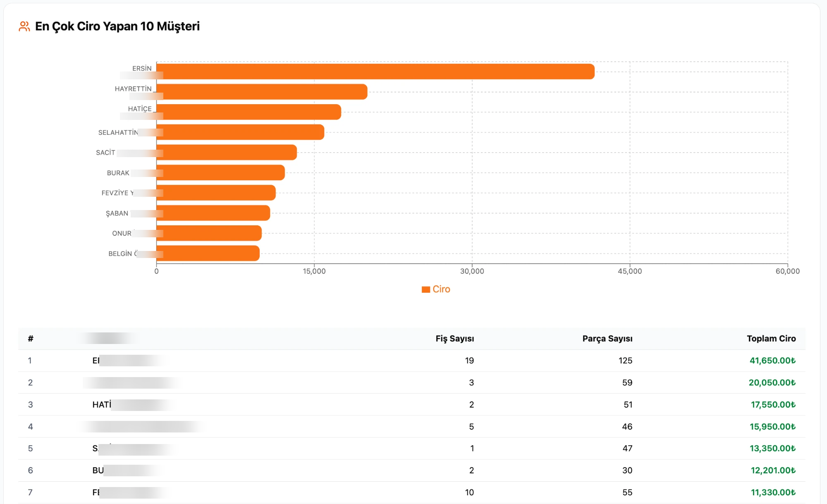Click the orange Ciro legend swatch
Viewport: 827px width, 504px height.
coord(425,289)
